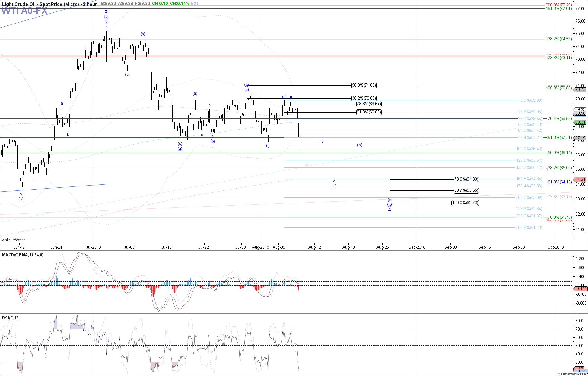
Task: Click the 70.6%(64.30) Fibonacci label
Action: coord(466,179)
